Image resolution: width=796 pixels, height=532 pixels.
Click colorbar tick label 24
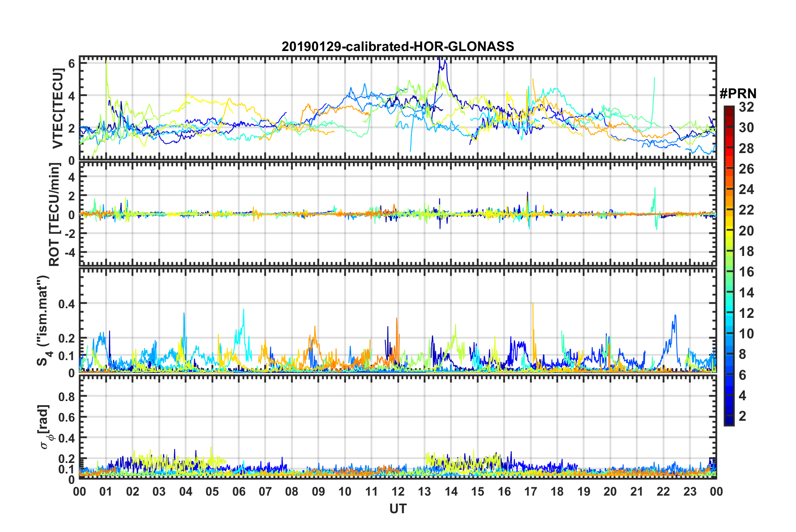coord(746,189)
